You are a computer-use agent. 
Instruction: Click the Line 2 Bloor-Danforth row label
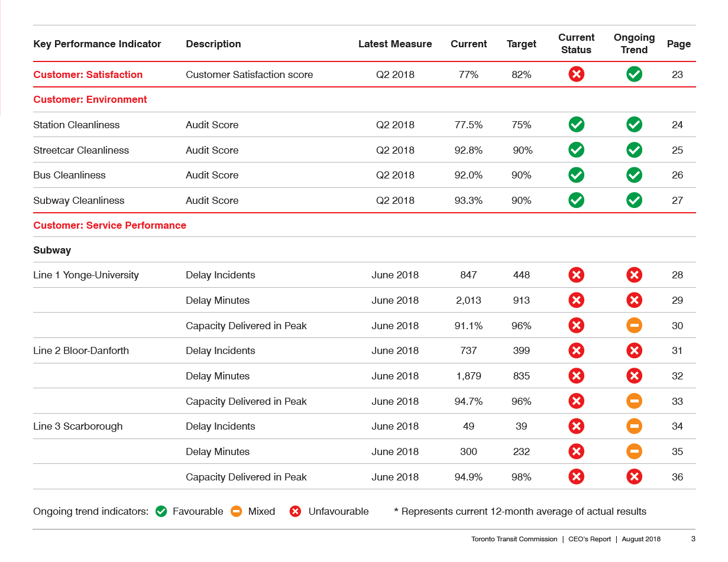(x=81, y=350)
